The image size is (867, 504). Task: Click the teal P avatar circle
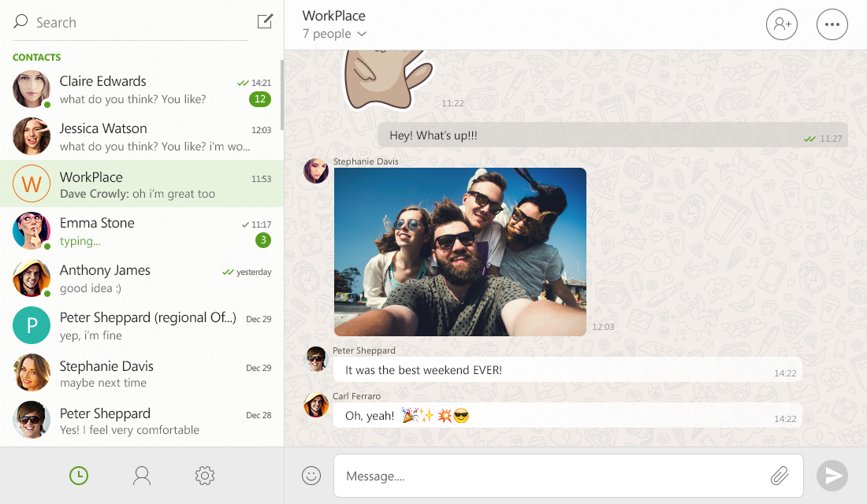32,325
